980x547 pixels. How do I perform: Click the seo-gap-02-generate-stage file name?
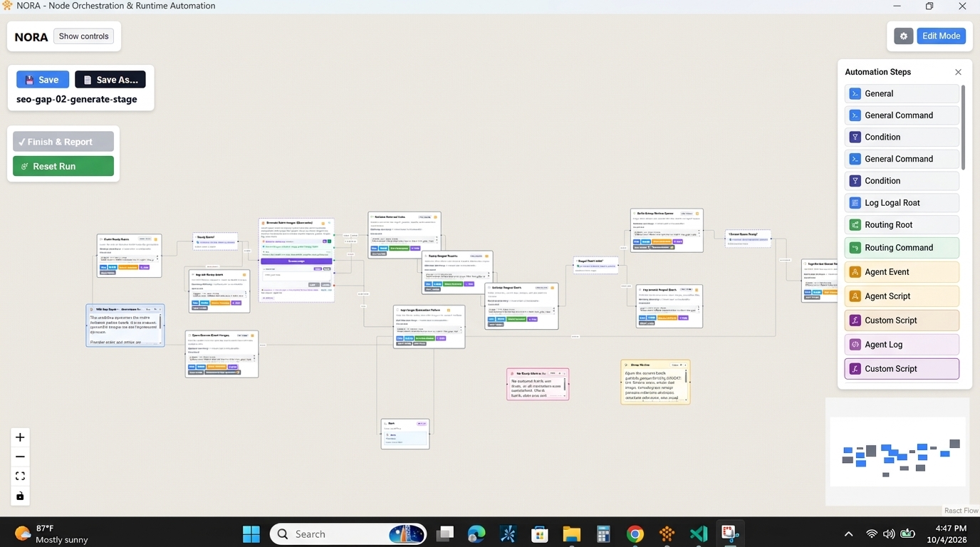[x=77, y=99]
